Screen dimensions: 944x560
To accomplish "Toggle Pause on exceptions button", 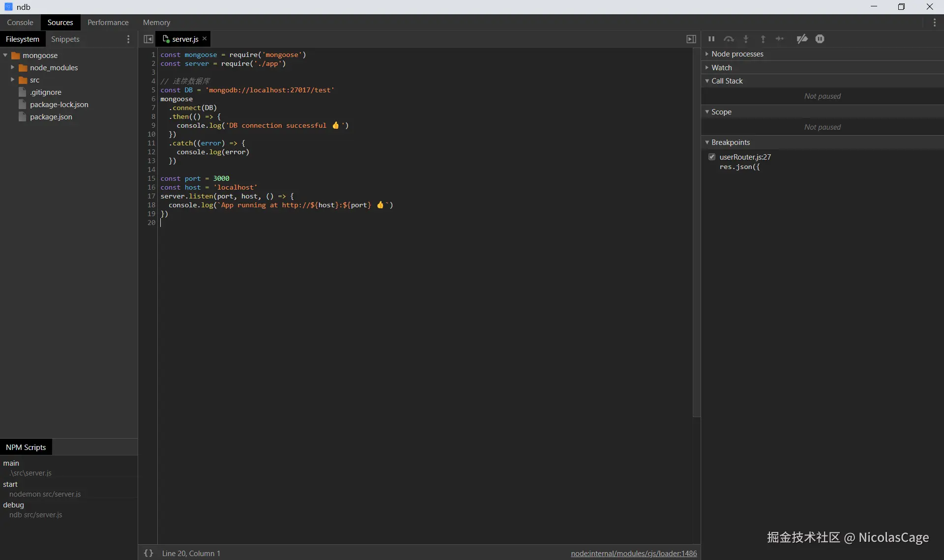I will [820, 39].
